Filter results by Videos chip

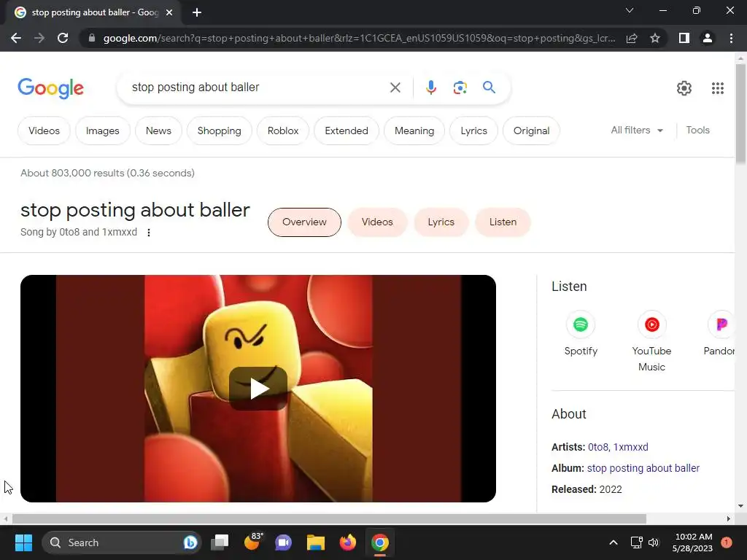coord(44,131)
